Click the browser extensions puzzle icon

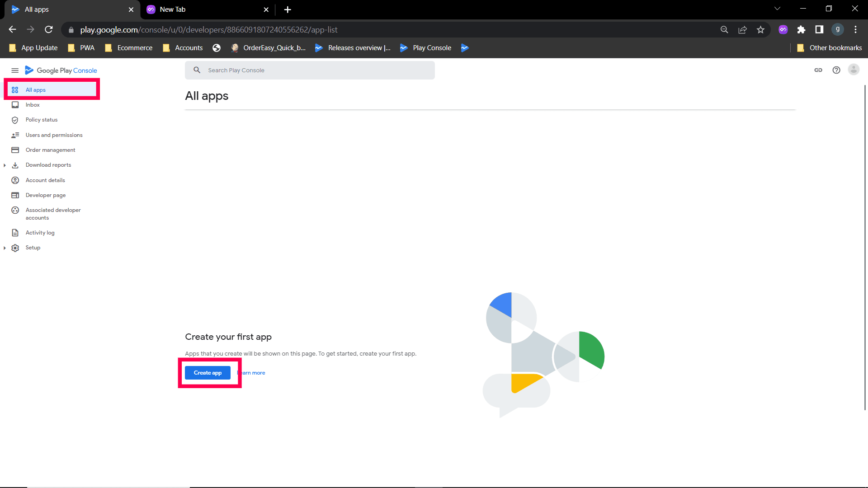pos(801,30)
